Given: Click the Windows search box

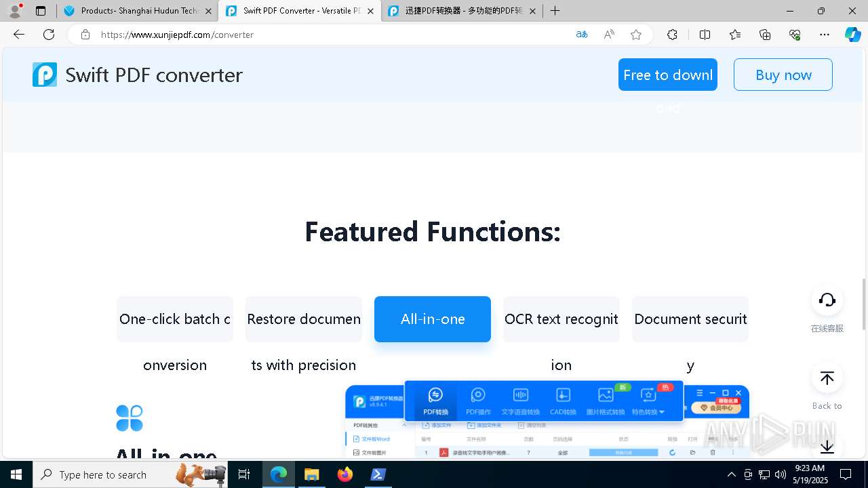Looking at the screenshot, I should pos(129,474).
